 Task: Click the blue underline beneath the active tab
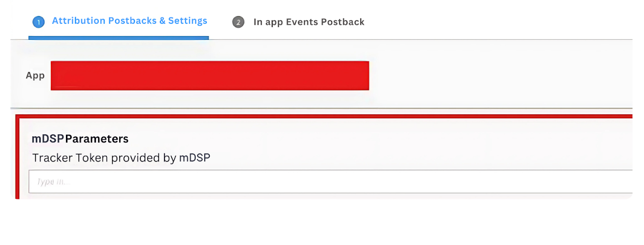pos(119,37)
